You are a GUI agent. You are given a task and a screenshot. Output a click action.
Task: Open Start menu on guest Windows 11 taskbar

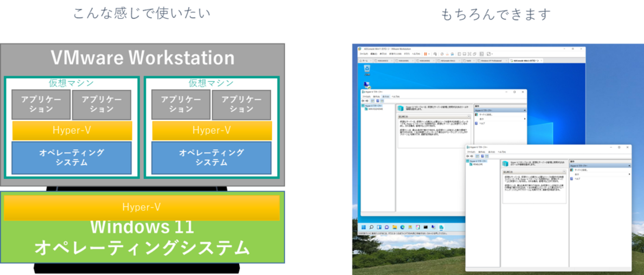click(x=364, y=227)
